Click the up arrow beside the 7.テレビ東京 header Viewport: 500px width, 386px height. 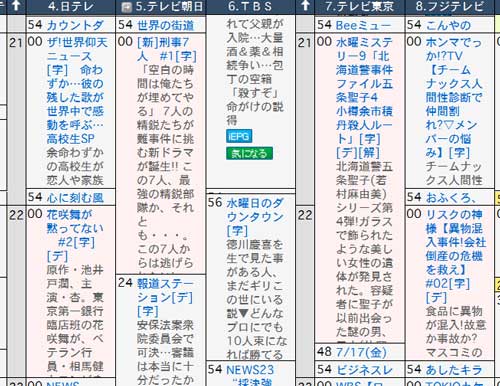click(x=305, y=6)
